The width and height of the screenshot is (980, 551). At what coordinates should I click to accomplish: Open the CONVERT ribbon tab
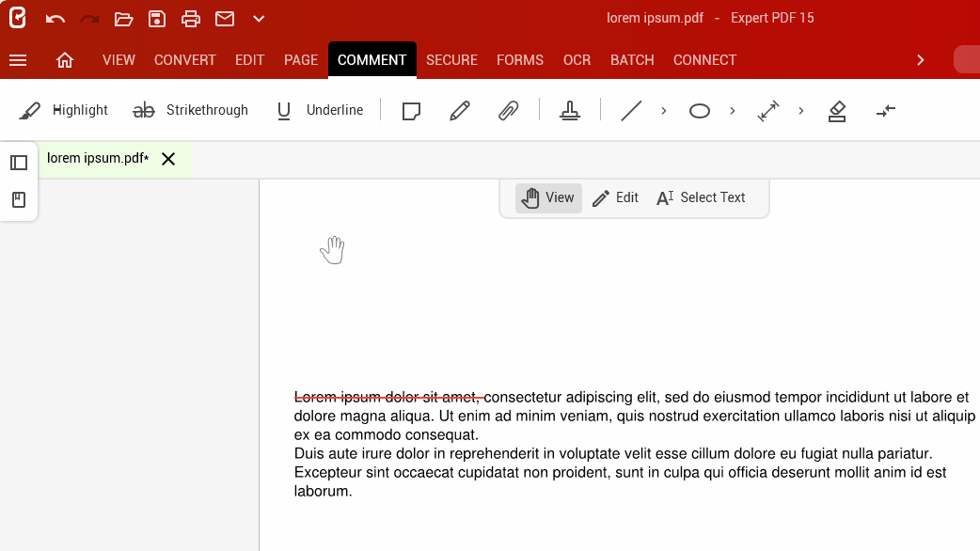click(185, 60)
